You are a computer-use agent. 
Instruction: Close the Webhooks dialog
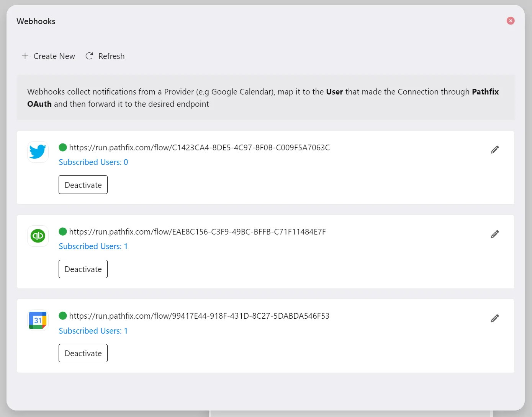(511, 21)
